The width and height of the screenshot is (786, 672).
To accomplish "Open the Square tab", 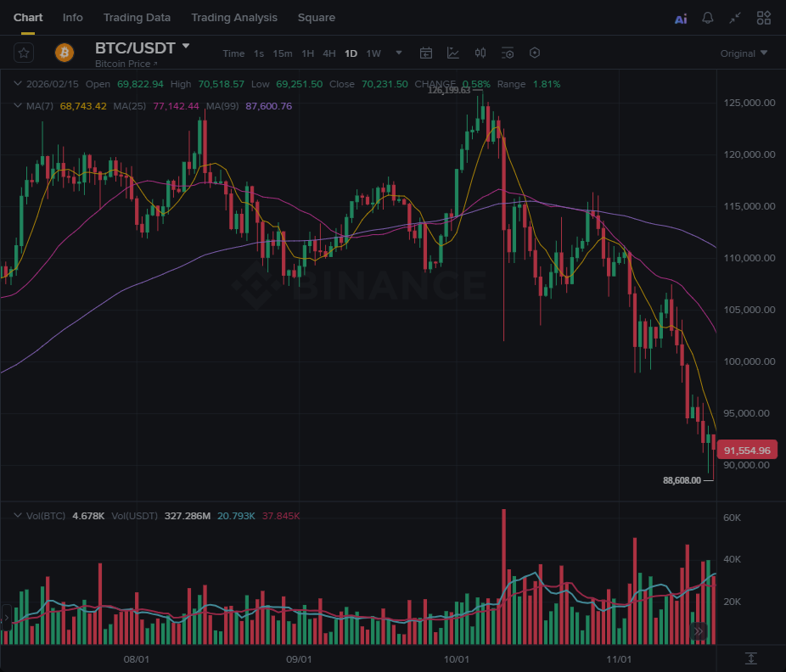I will tap(316, 18).
